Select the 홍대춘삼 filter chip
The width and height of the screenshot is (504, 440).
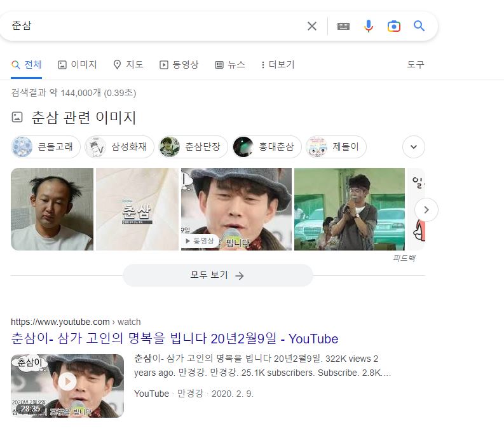pyautogui.click(x=267, y=147)
